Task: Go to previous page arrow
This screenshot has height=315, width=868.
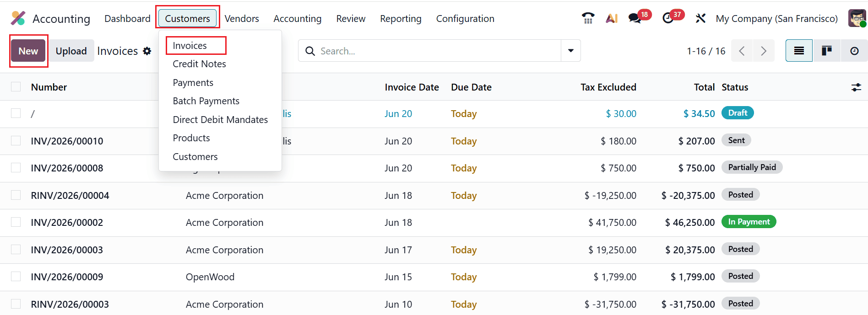Action: click(x=742, y=51)
